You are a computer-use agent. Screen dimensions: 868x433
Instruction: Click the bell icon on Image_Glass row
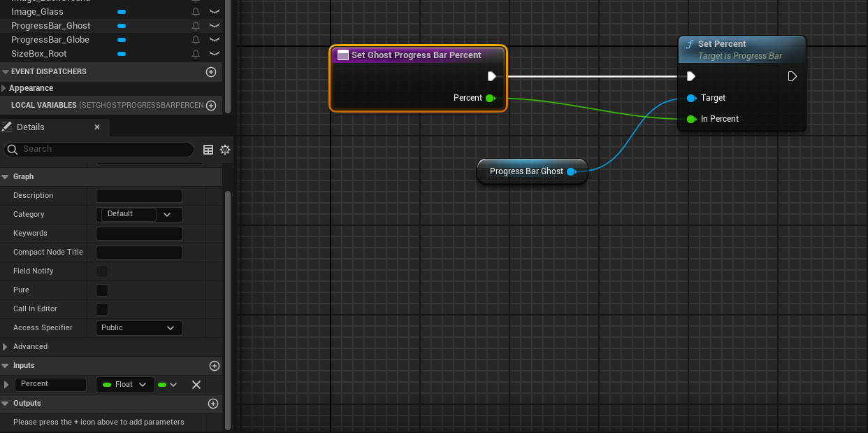click(x=196, y=12)
